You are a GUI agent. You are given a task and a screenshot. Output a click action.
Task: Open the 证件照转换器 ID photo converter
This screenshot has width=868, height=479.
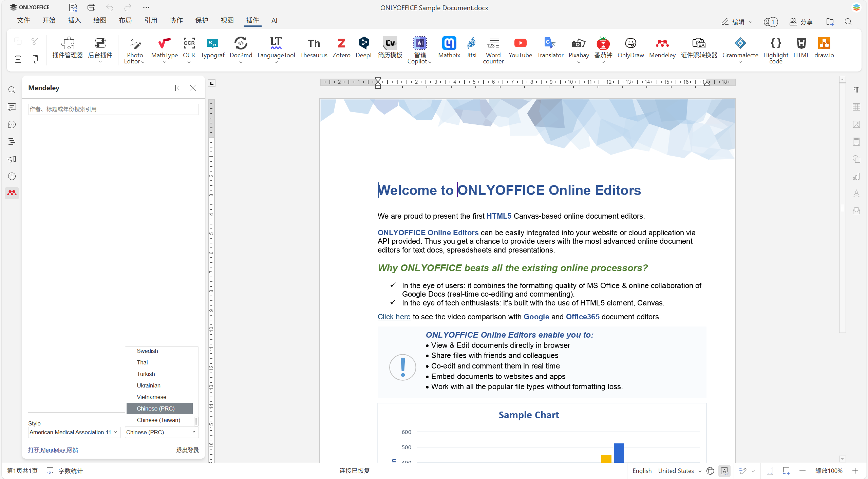pos(699,47)
